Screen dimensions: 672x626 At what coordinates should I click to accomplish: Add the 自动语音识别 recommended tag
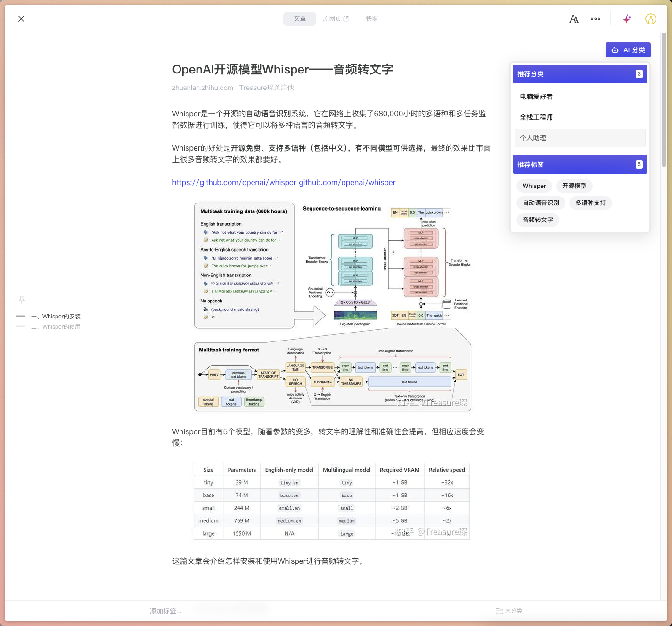541,203
